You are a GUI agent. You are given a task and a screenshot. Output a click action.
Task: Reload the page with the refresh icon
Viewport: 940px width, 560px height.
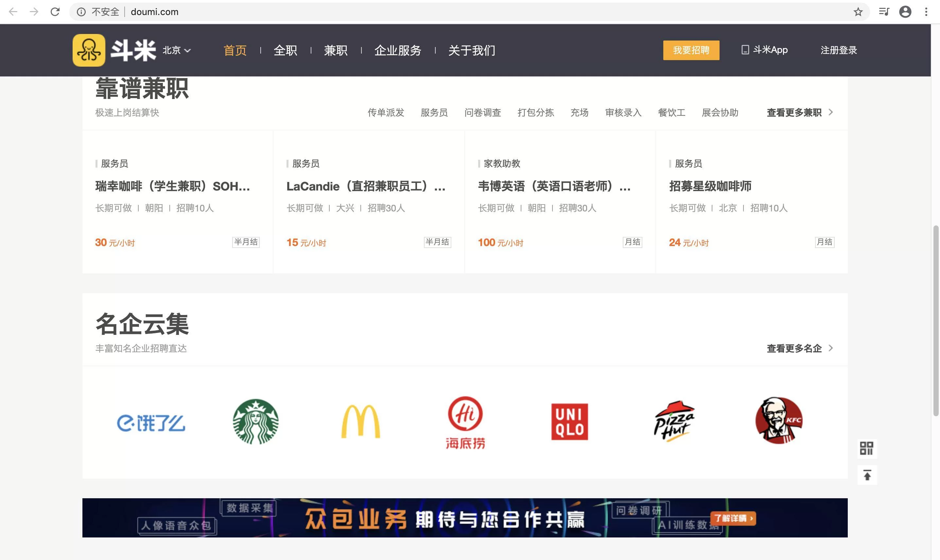click(x=55, y=12)
